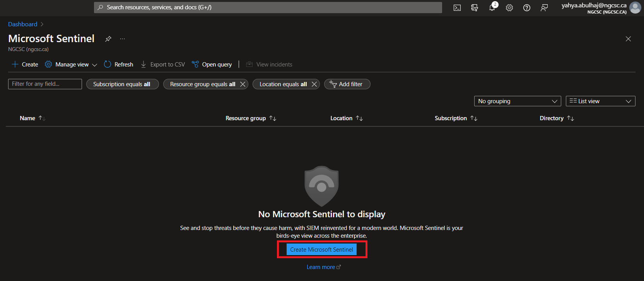Click the No Microsoft Sentinel to display heading
This screenshot has width=644, height=281.
point(321,214)
